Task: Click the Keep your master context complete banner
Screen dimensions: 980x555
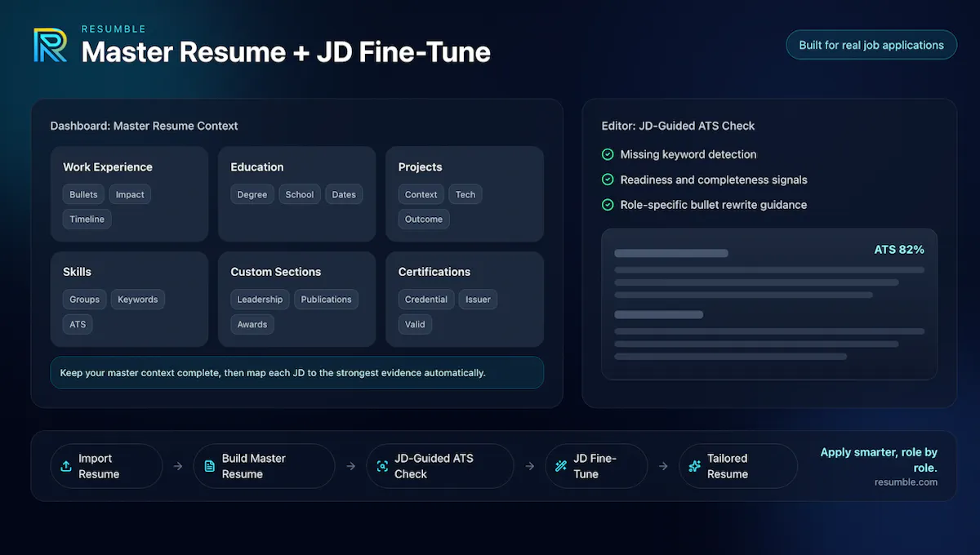Action: pos(297,372)
